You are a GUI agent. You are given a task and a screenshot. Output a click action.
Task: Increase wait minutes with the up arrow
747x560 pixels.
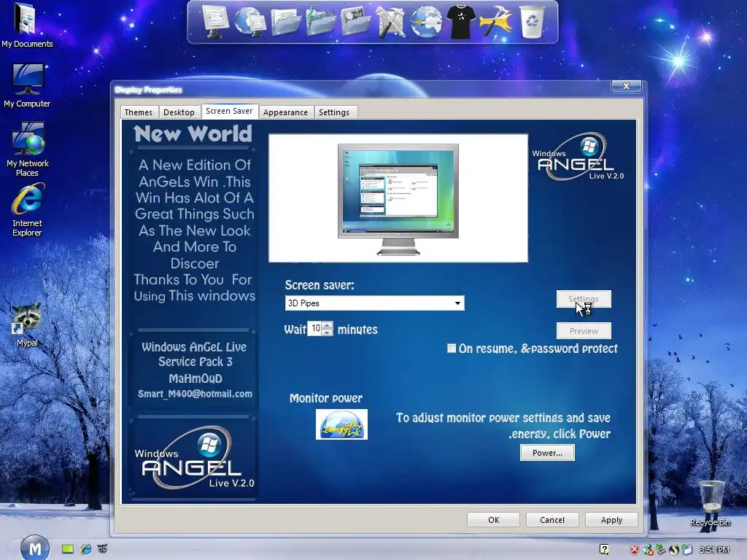tap(327, 325)
